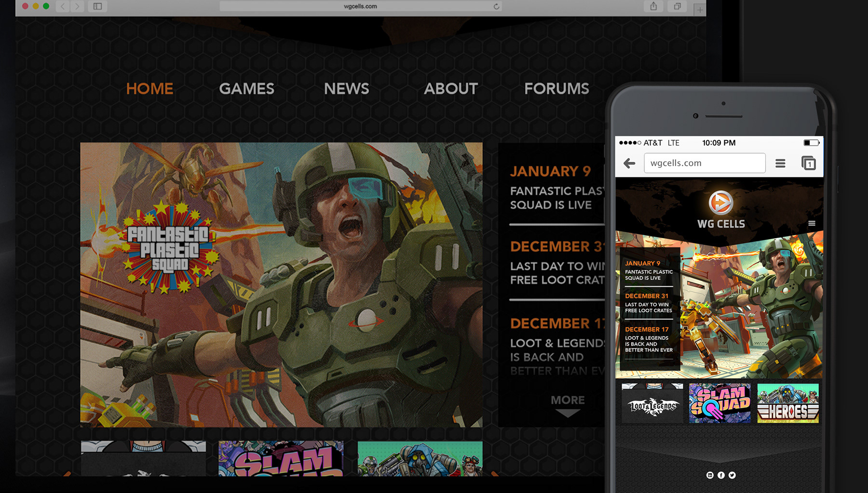Show all tabs in desktop browser
The image size is (868, 493).
[678, 6]
